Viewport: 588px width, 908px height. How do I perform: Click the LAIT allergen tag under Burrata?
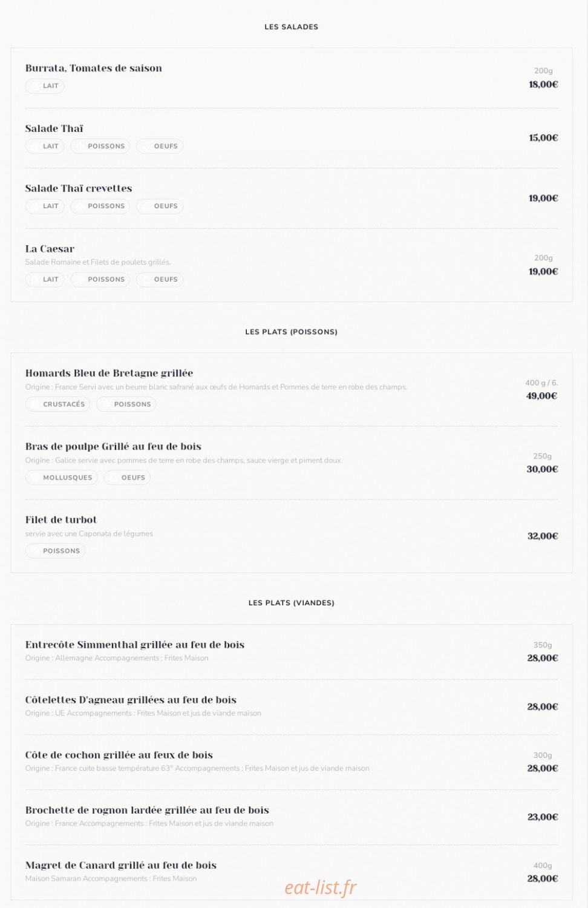(x=45, y=86)
